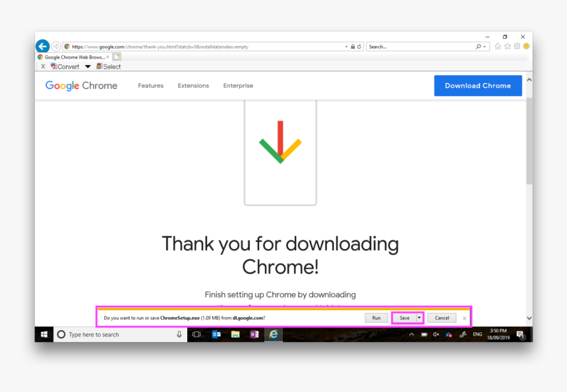Click the padlock security icon
The width and height of the screenshot is (567, 392).
point(353,47)
